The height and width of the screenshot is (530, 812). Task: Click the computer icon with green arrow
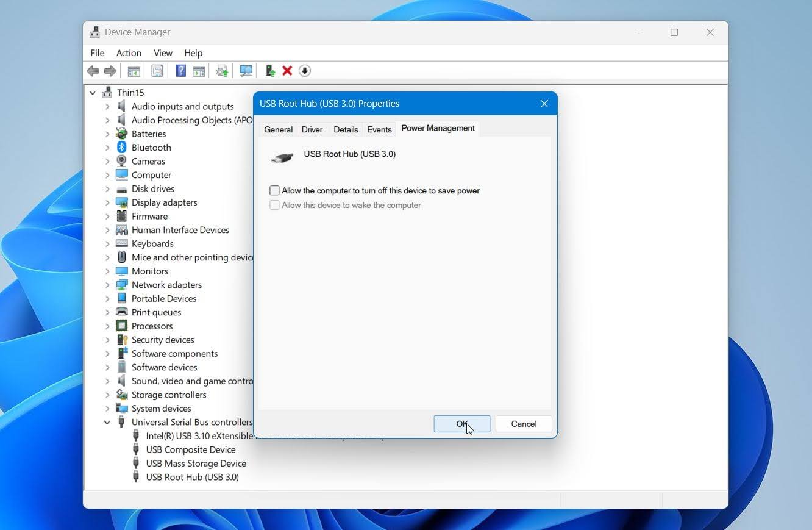tap(269, 71)
